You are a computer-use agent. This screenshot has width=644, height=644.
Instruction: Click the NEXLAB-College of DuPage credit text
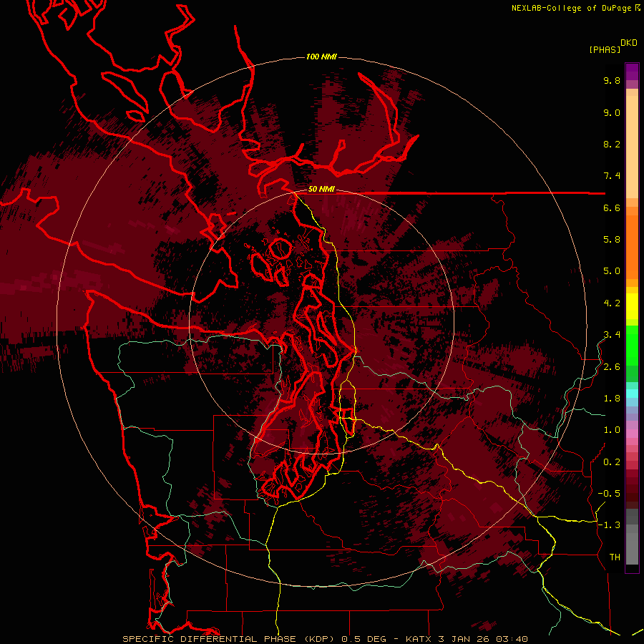click(572, 8)
